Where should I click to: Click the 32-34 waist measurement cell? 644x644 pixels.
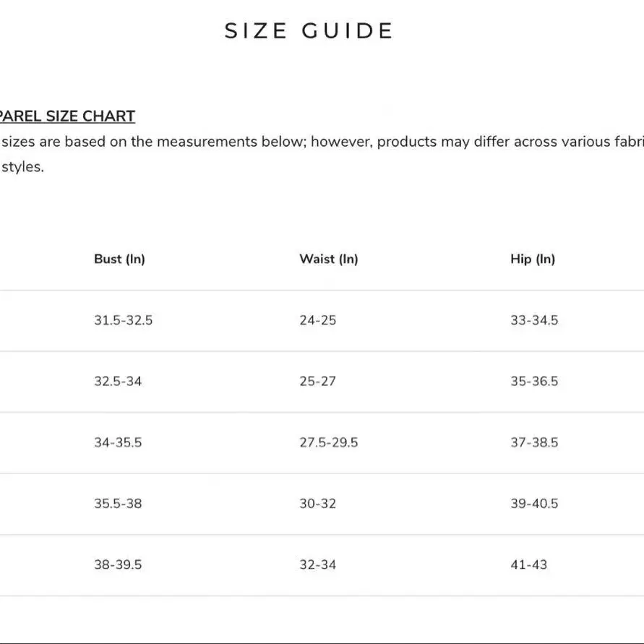(318, 564)
